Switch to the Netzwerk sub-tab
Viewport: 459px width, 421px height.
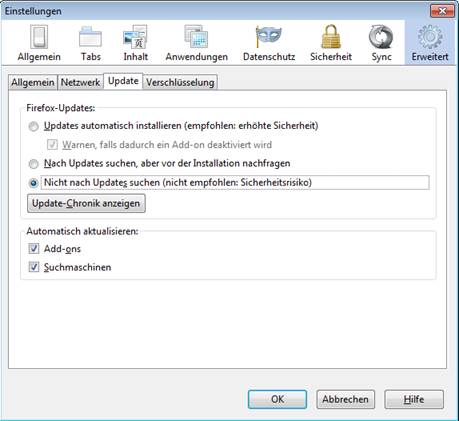tap(80, 82)
